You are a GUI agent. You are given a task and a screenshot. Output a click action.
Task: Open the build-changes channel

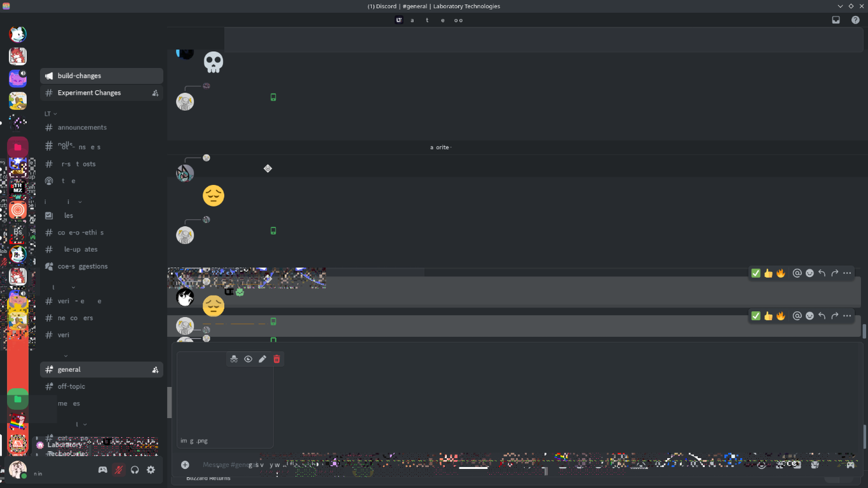click(79, 76)
